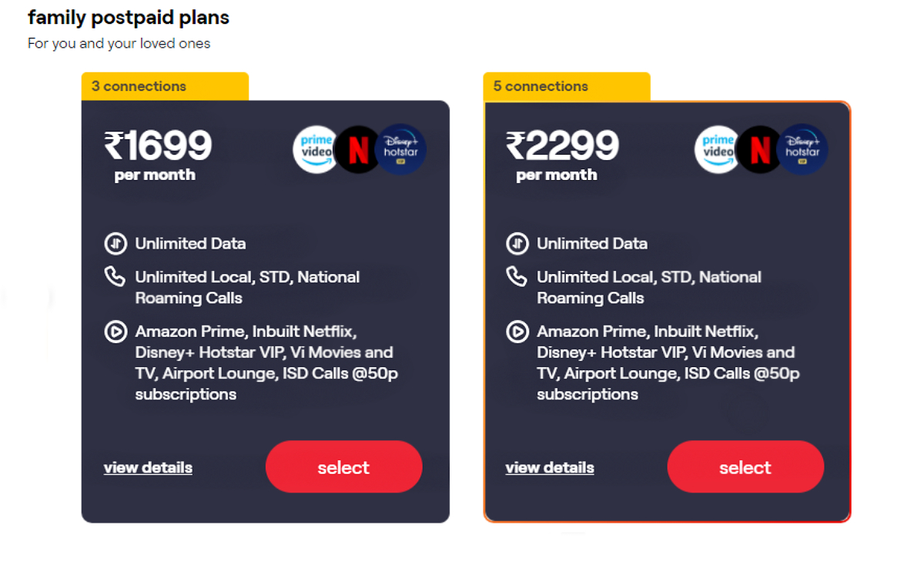
Task: Open view details for 5 connections plan
Action: pos(549,467)
